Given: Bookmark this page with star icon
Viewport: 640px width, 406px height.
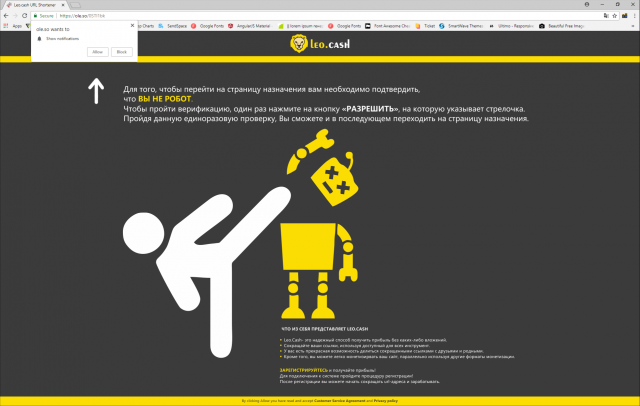Looking at the screenshot, I should pyautogui.click(x=614, y=16).
